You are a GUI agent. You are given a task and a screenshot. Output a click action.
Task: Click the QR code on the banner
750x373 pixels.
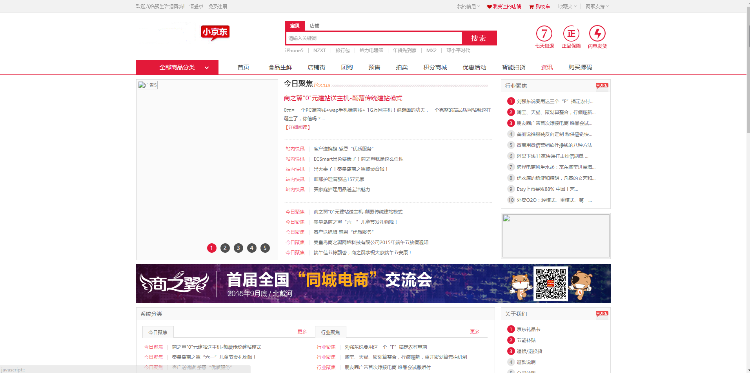[x=551, y=284]
